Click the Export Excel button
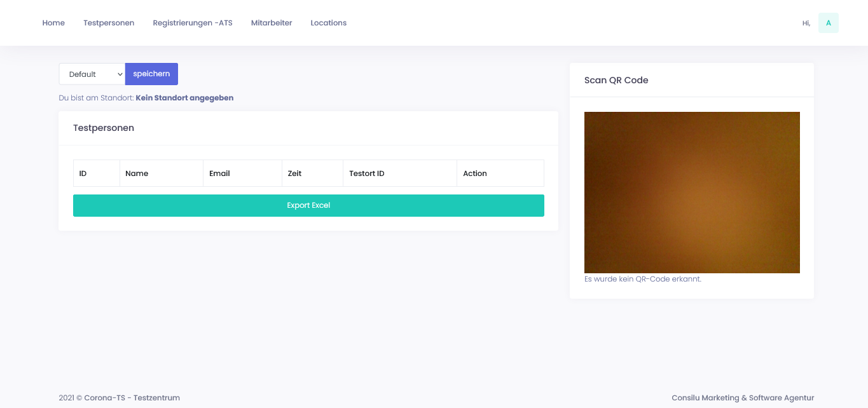 [308, 205]
